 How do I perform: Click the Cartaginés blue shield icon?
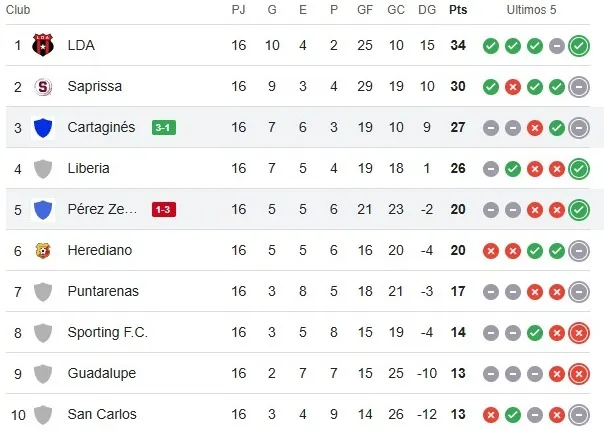43,127
